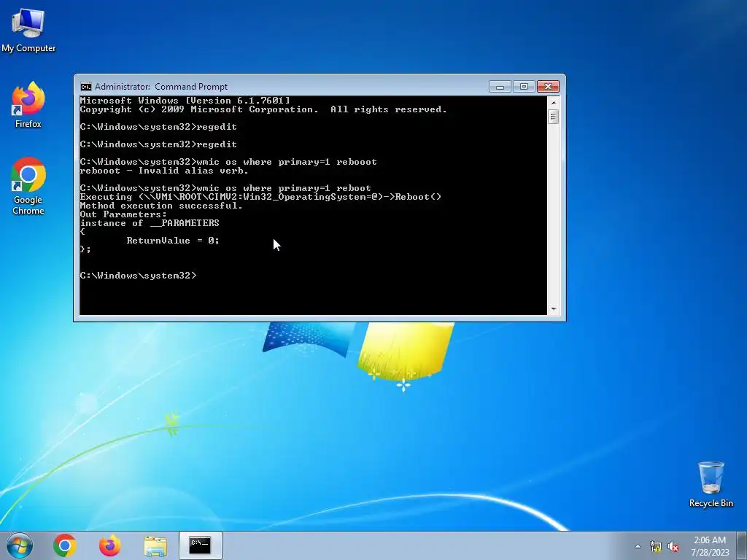Open the muted volume tray icon
The width and height of the screenshot is (747, 560).
[673, 546]
